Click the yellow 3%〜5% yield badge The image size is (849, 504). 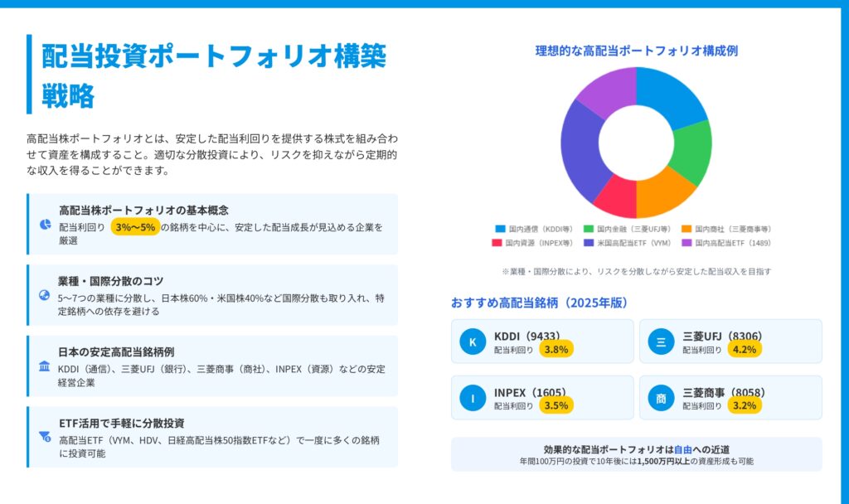tap(135, 227)
